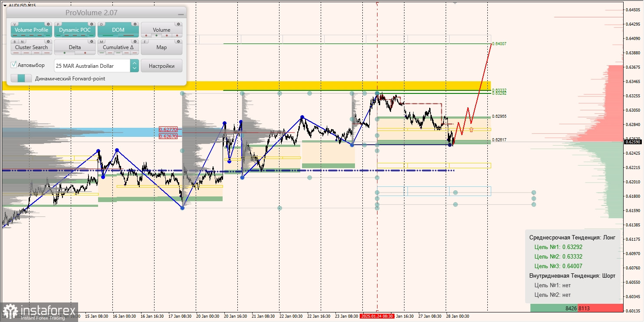The width and height of the screenshot is (644, 322).
Task: Click highlighted date 2025.01.24 08:30
Action: (x=377, y=316)
